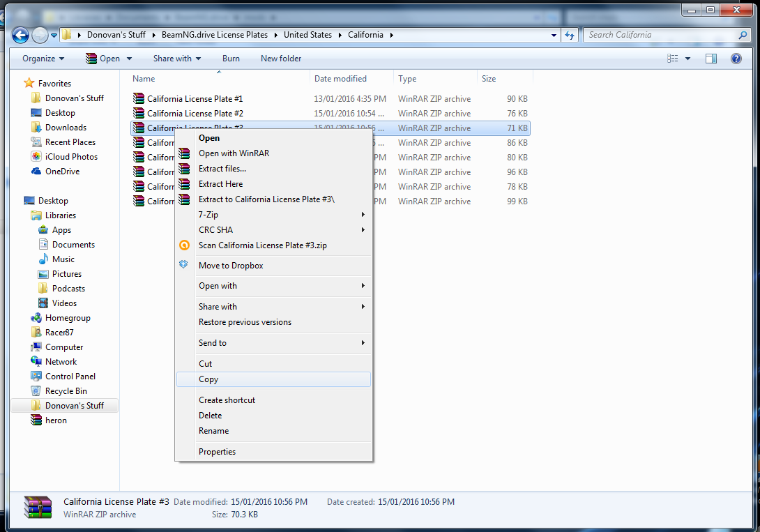Choose Copy in the context menu
The height and width of the screenshot is (532, 760).
click(x=274, y=379)
